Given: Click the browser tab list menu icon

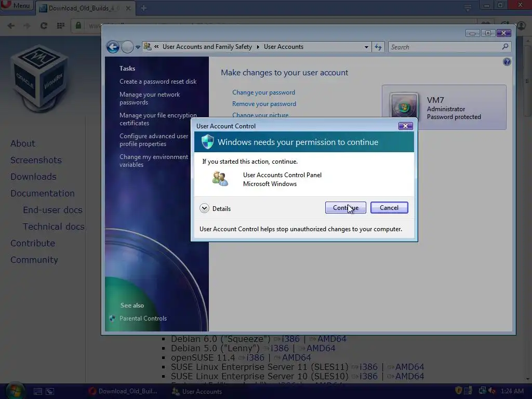Looking at the screenshot, I should click(468, 7).
